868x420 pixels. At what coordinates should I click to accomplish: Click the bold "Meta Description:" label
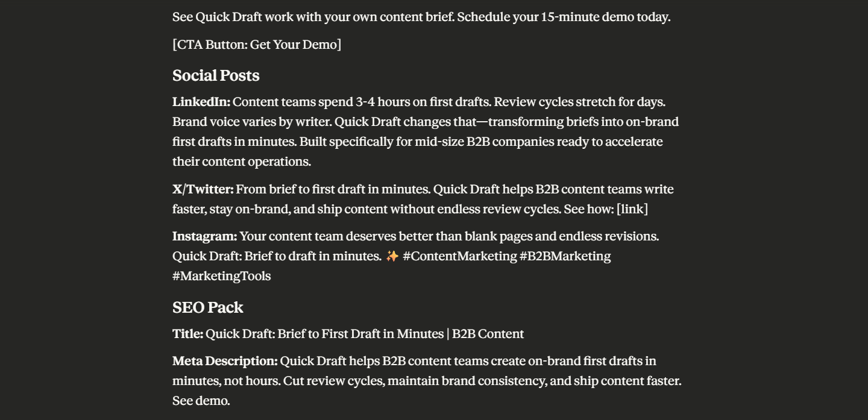(225, 361)
